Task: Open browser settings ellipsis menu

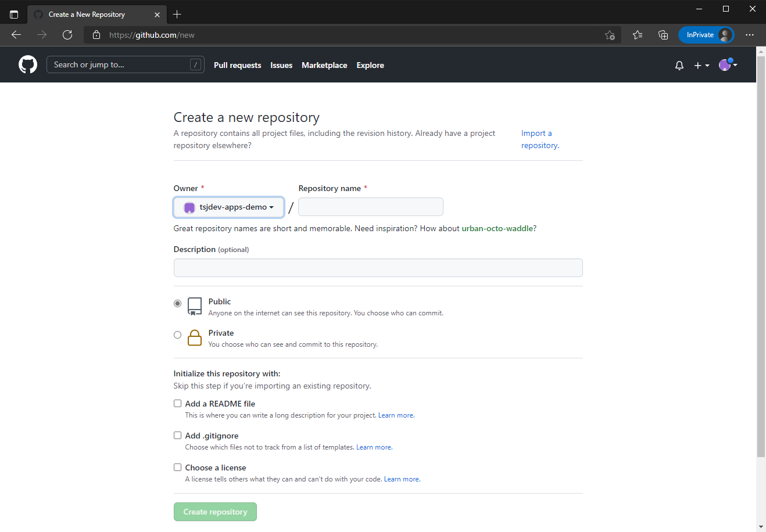Action: [750, 35]
